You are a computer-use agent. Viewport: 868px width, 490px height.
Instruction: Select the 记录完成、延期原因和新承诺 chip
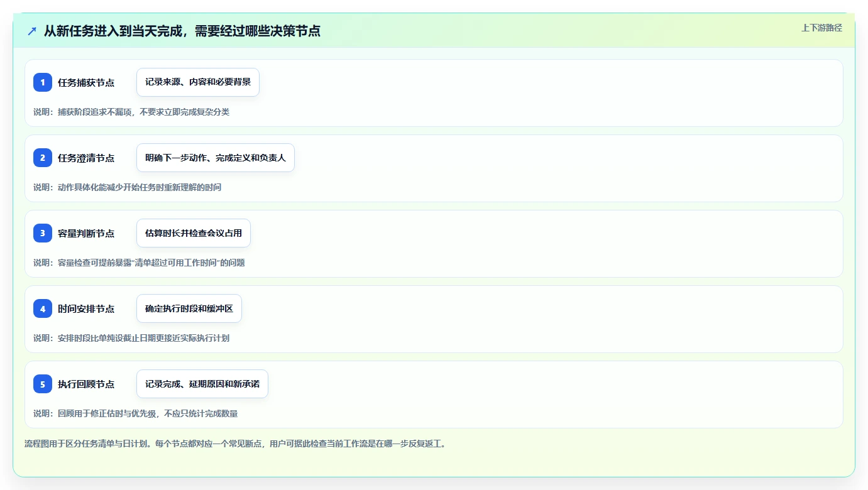point(202,384)
